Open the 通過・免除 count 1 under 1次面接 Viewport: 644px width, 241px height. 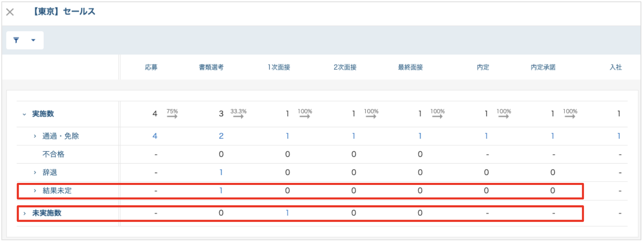tap(287, 136)
